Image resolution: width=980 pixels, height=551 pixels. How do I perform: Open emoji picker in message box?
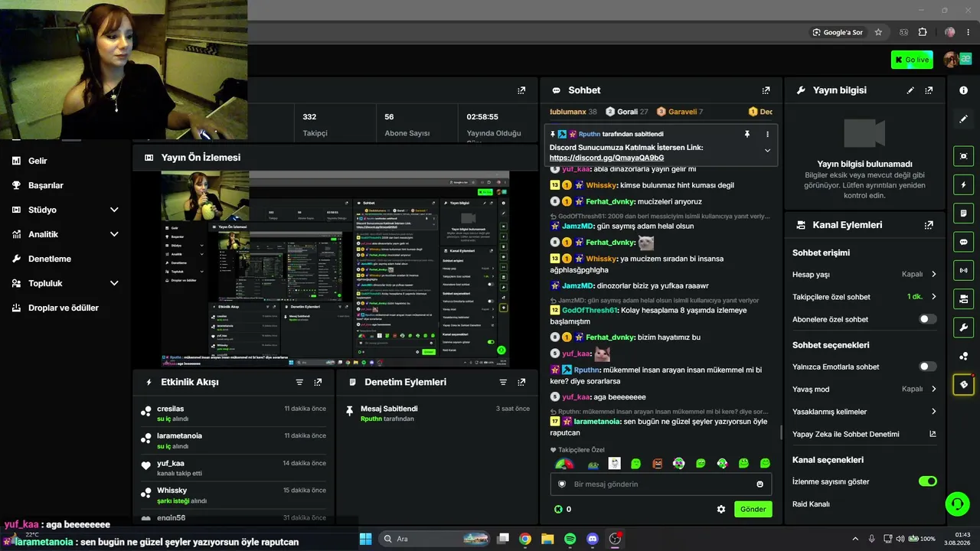(759, 484)
